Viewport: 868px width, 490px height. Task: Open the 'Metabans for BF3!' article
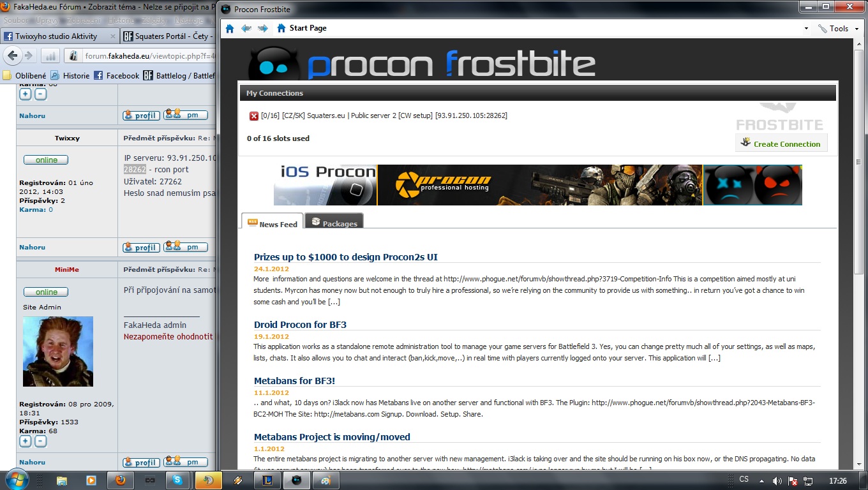pyautogui.click(x=294, y=381)
